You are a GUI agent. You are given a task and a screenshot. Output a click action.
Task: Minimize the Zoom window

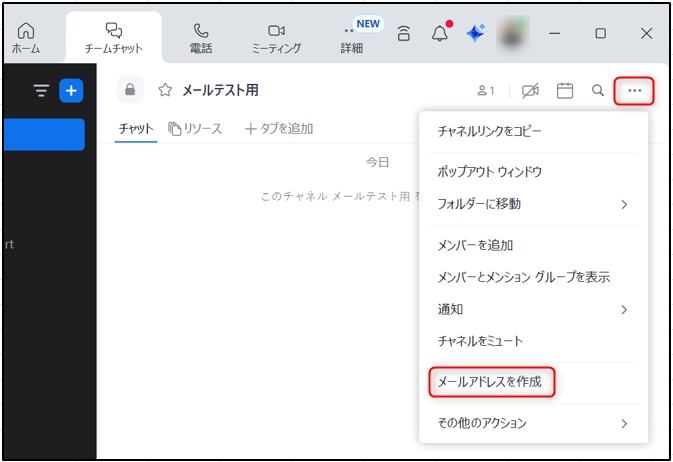pyautogui.click(x=555, y=33)
